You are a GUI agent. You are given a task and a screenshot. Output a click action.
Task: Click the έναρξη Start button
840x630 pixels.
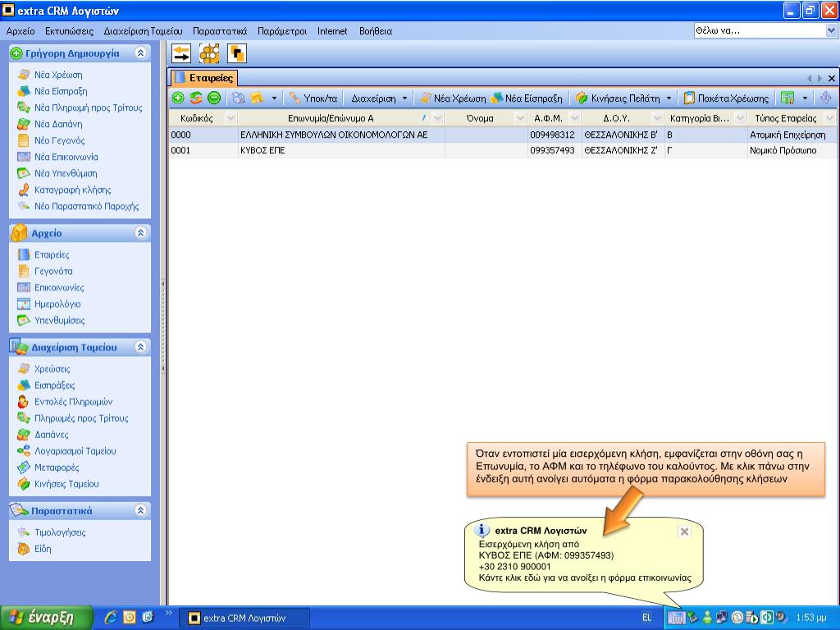click(x=46, y=618)
